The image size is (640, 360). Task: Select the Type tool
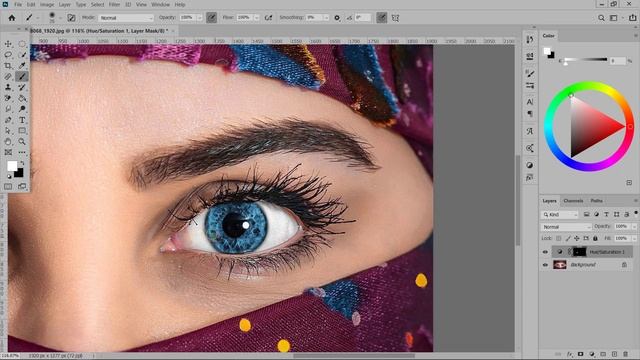point(22,120)
